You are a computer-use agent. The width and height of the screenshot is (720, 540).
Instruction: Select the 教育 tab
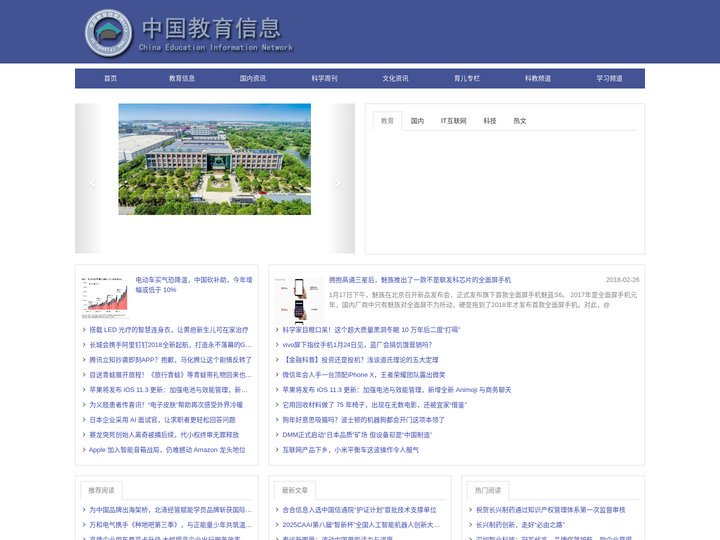pyautogui.click(x=388, y=121)
